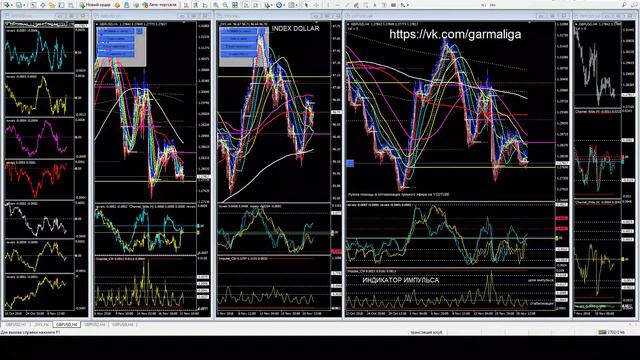The image size is (640, 360).
Task: Open the Strategy Tester icon
Action: pos(71,5)
